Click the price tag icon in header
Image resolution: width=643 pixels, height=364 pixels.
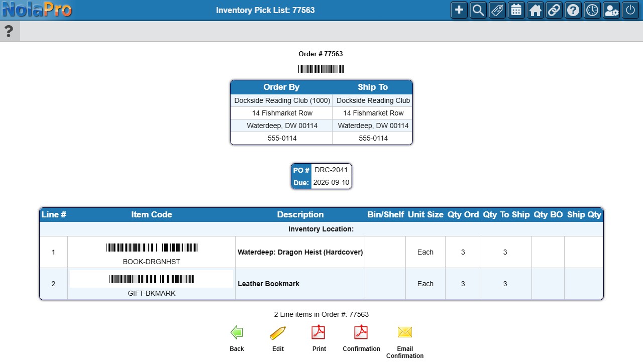click(497, 10)
